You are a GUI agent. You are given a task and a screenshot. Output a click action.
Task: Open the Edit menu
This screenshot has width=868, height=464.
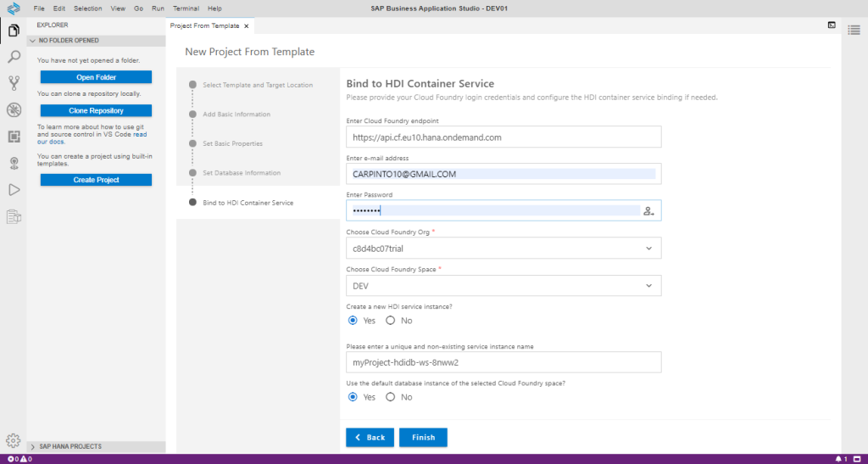click(59, 8)
